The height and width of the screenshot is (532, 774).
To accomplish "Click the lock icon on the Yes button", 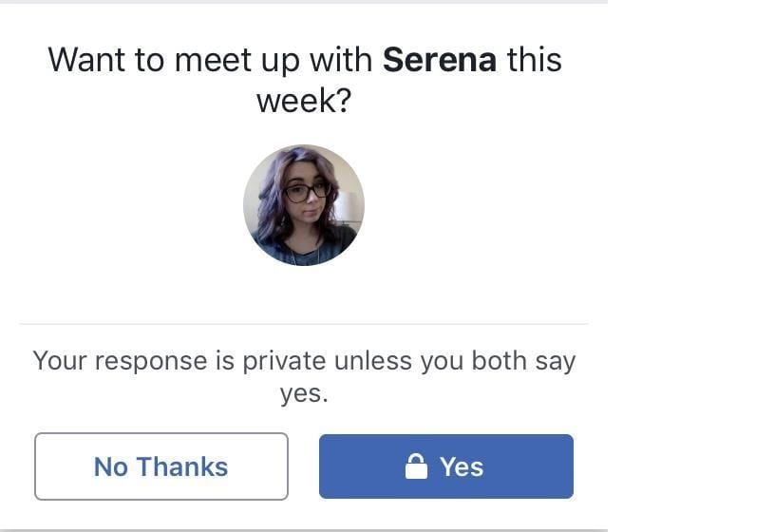I will pyautogui.click(x=416, y=466).
